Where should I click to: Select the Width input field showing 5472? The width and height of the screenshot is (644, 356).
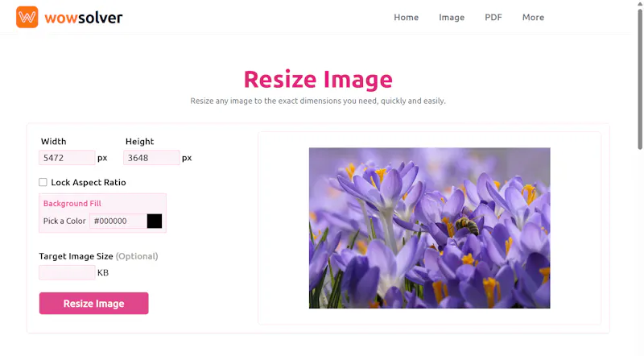67,158
